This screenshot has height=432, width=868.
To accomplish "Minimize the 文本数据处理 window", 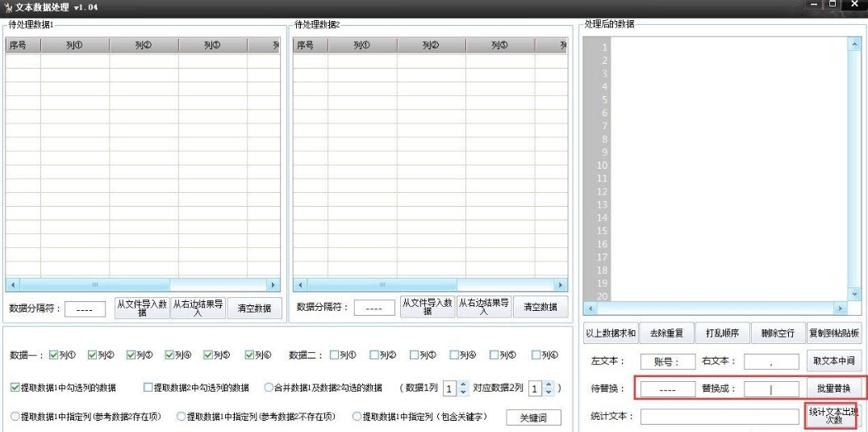I will [816, 4].
